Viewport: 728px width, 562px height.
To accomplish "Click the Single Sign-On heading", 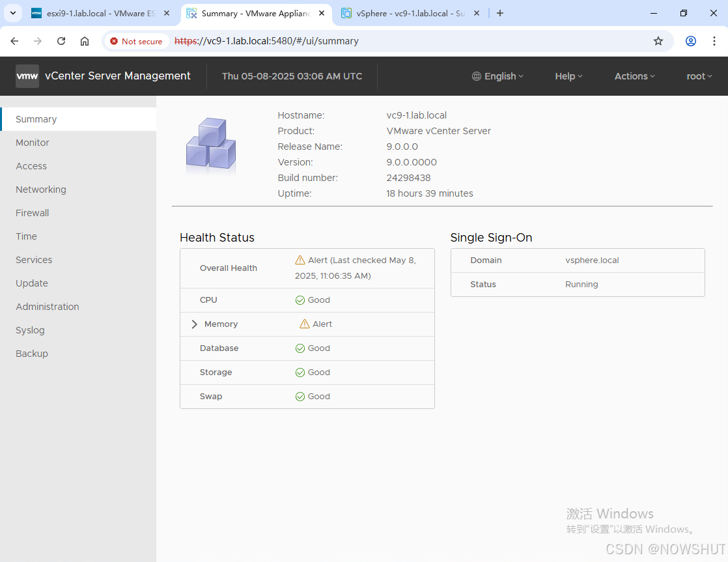I will tap(491, 237).
